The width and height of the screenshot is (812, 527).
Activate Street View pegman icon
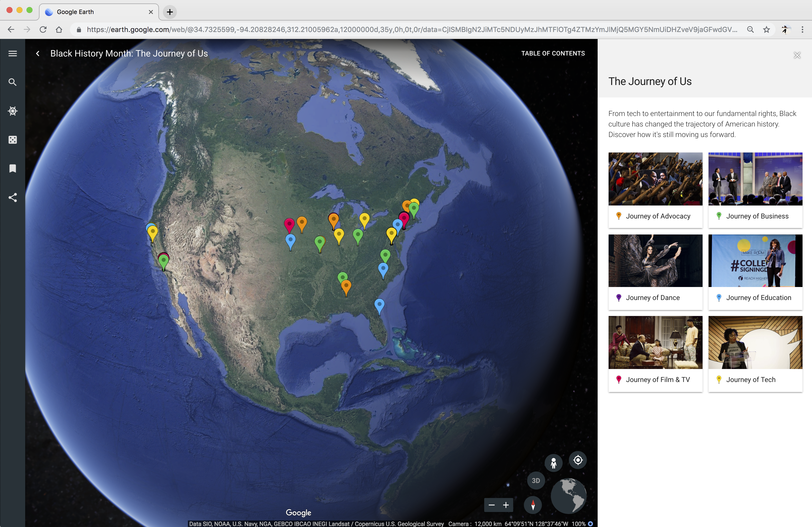553,463
